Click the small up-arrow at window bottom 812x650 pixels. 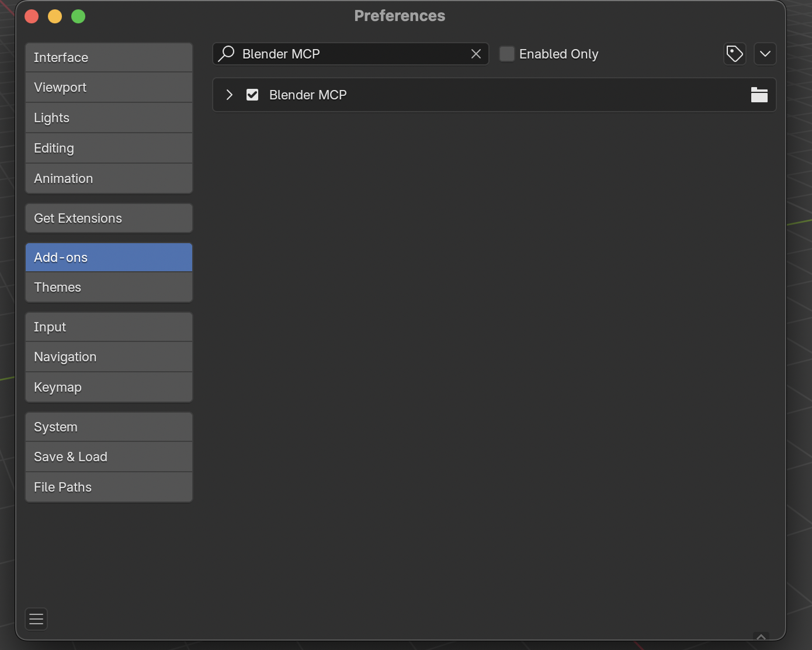click(761, 637)
